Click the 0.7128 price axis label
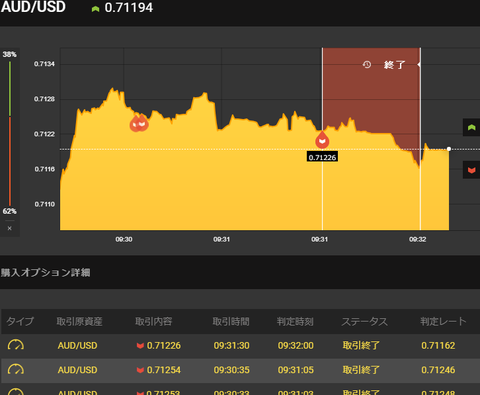Image resolution: width=480 pixels, height=395 pixels. 44,99
